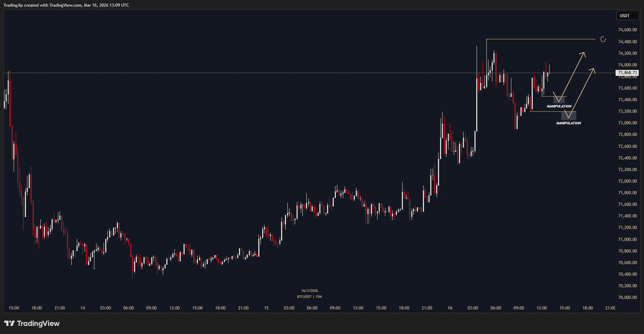Screen dimensions: 644x334
Task: Select the 71,600.00 price axis label
Action: pos(627,205)
